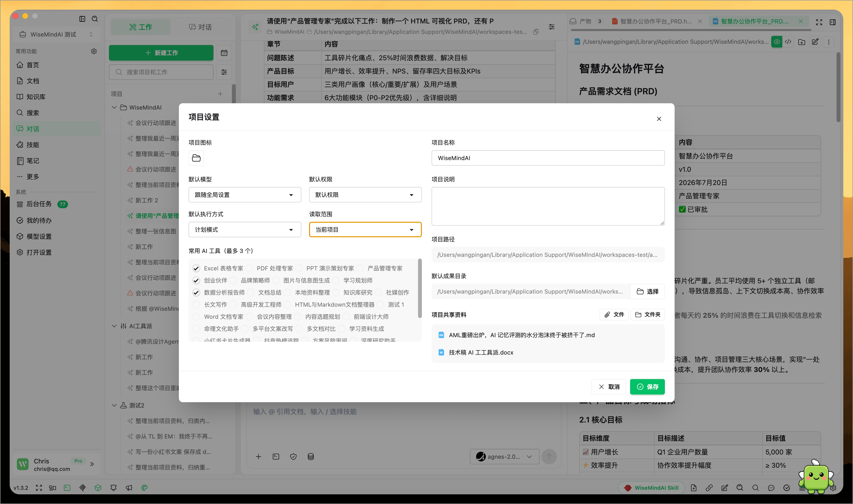Copy workspace path icon in chat header
Viewport: 853px width, 504px height.
(536, 32)
